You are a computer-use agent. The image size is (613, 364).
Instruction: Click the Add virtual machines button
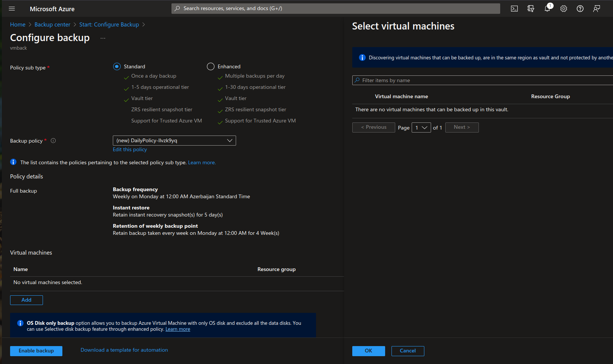[x=27, y=300]
